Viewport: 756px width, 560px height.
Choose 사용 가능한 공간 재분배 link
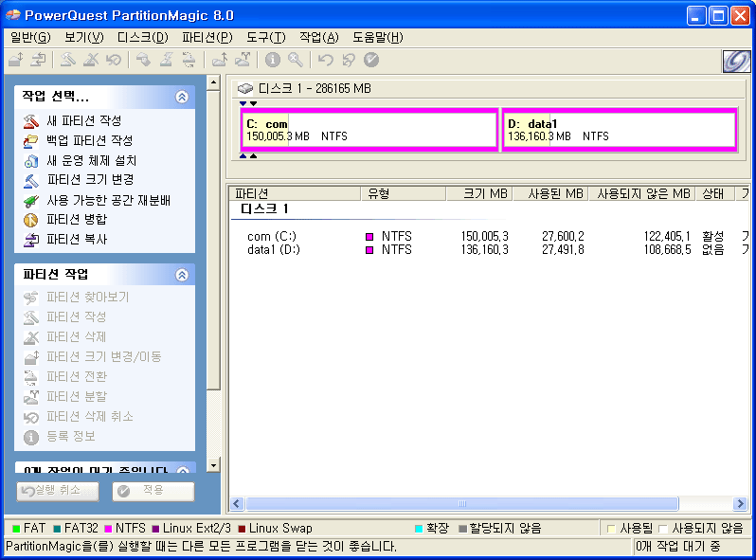tap(109, 200)
